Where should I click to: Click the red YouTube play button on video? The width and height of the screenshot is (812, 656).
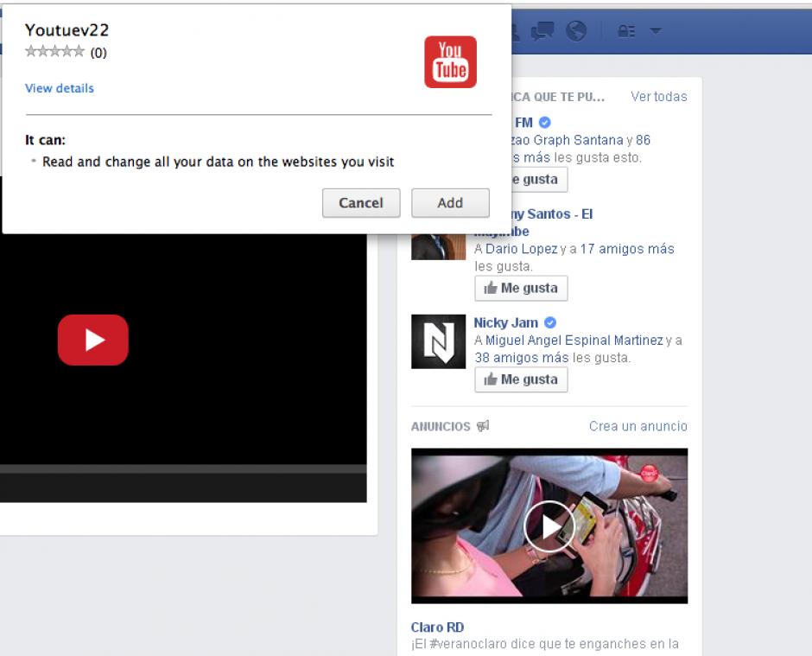93,340
